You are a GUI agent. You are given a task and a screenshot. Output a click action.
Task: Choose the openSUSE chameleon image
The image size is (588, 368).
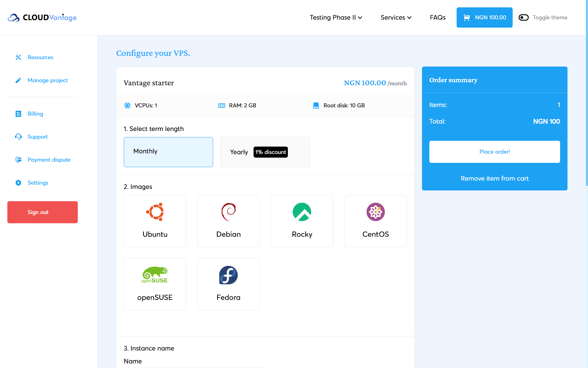[155, 275]
